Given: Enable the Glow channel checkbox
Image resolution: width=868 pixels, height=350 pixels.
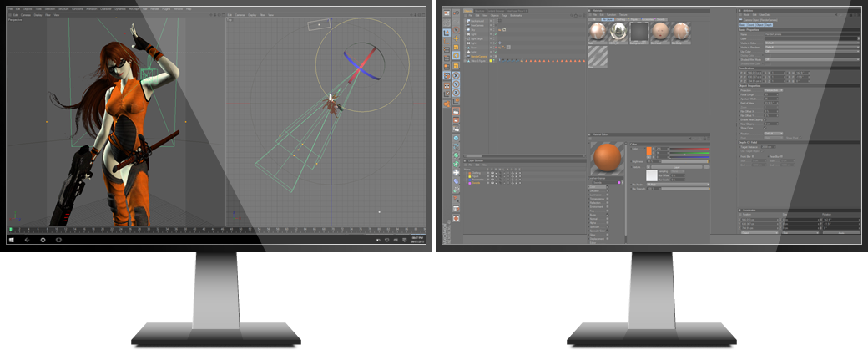Looking at the screenshot, I should tap(608, 235).
